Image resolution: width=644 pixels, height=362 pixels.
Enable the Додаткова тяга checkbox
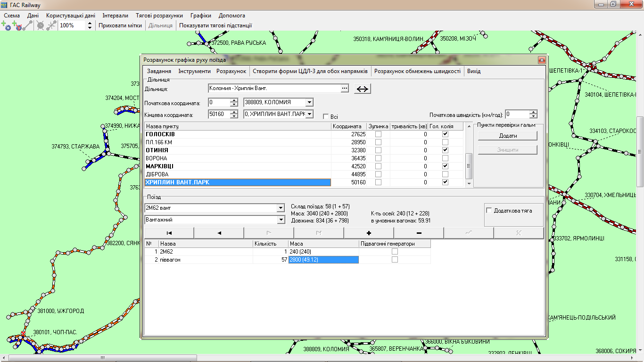[489, 211]
